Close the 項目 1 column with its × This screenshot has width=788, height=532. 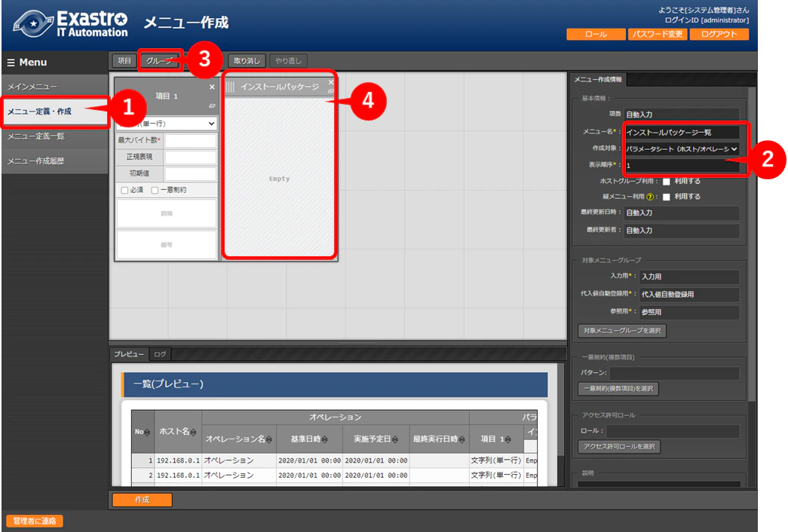[x=212, y=87]
